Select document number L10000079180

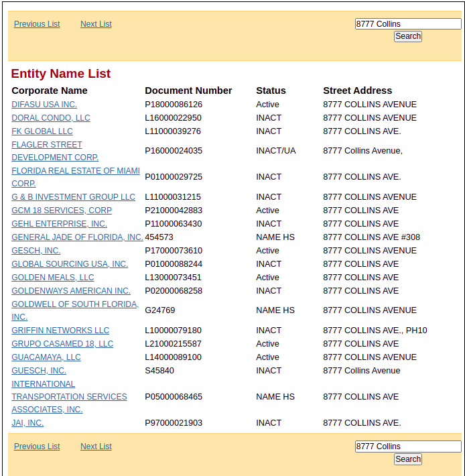173,331
